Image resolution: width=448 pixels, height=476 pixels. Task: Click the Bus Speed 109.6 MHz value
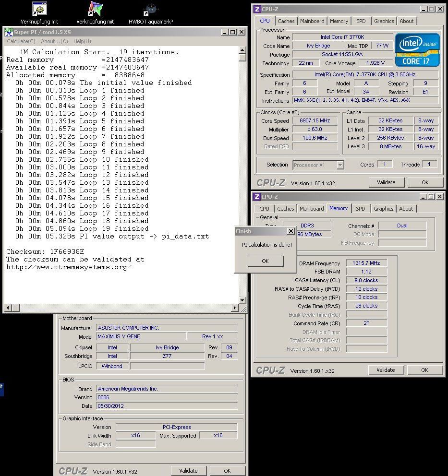click(x=315, y=138)
